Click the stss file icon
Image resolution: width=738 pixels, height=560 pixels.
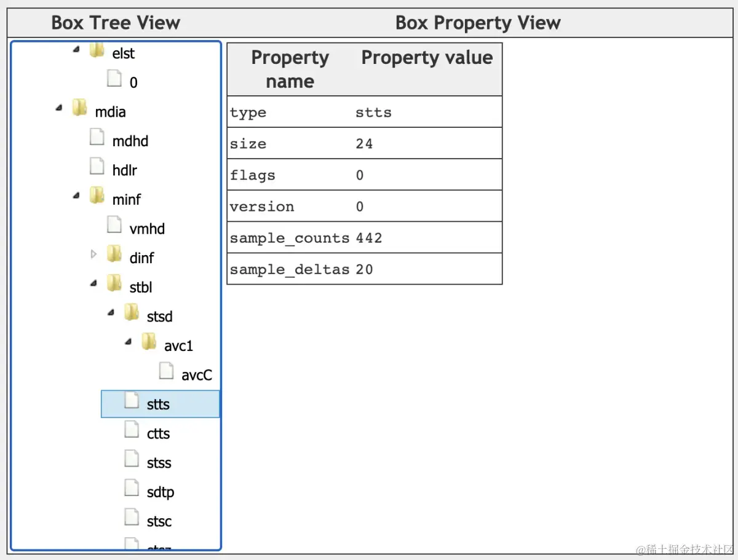pyautogui.click(x=132, y=460)
